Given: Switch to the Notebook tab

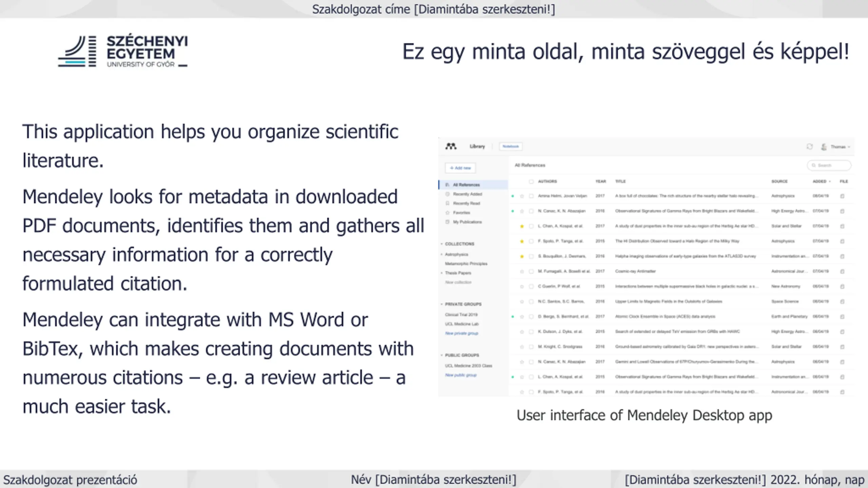Looking at the screenshot, I should click(511, 146).
